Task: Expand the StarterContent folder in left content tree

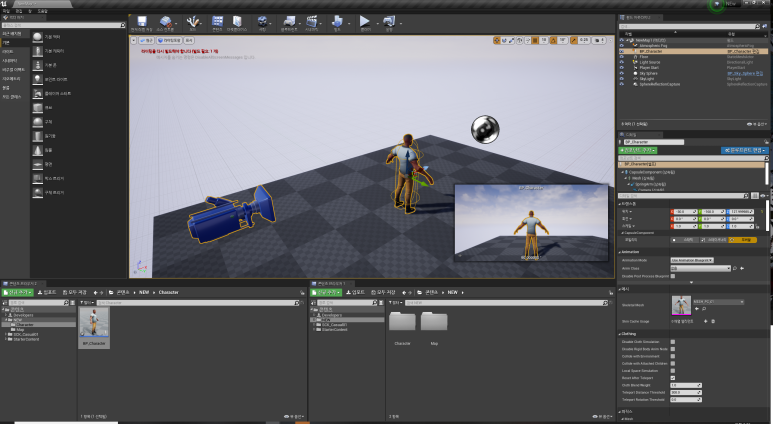Action: pos(6,339)
